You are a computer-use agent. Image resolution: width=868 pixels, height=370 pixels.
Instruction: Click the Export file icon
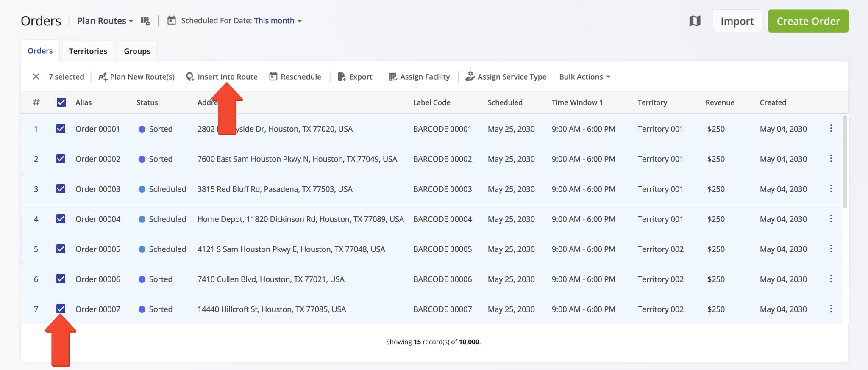(x=342, y=77)
